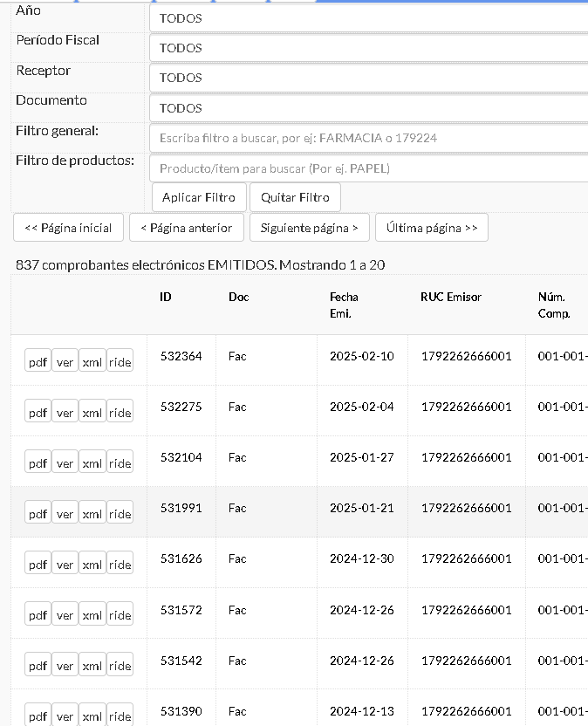Image resolution: width=588 pixels, height=726 pixels.
Task: Click ride for invoice 531542
Action: point(120,666)
